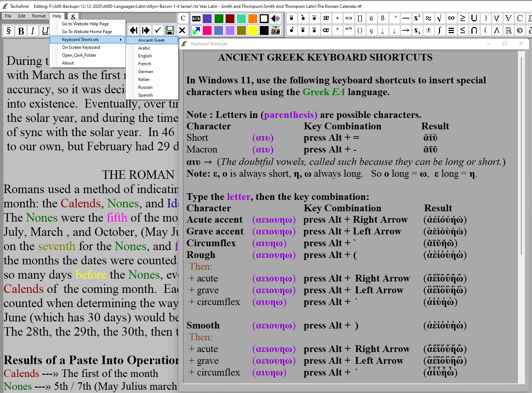The width and height of the screenshot is (532, 393).
Task: Click the OCR tool icon
Action: pos(196,19)
